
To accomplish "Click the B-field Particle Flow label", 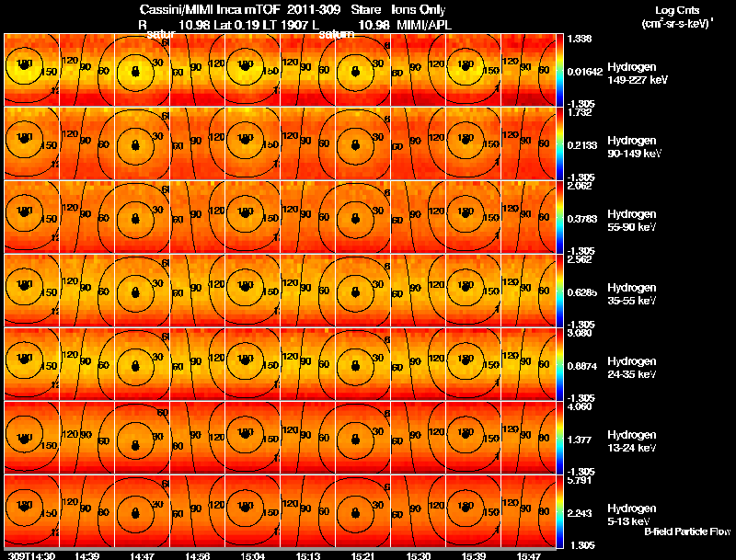I will tap(687, 531).
